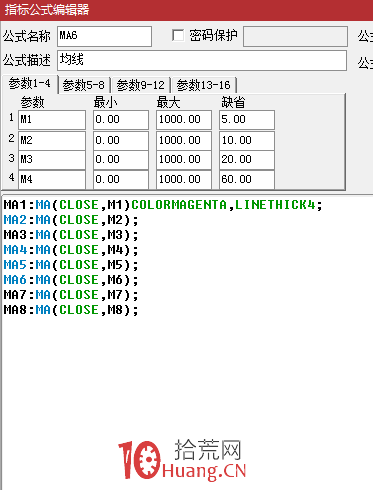
Task: Switch to the 参数1-4 tab
Action: [x=30, y=84]
